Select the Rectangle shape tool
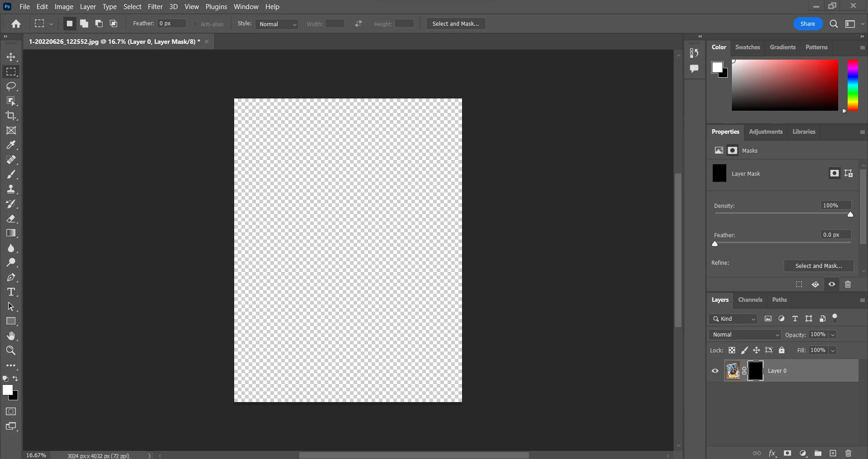 tap(11, 321)
